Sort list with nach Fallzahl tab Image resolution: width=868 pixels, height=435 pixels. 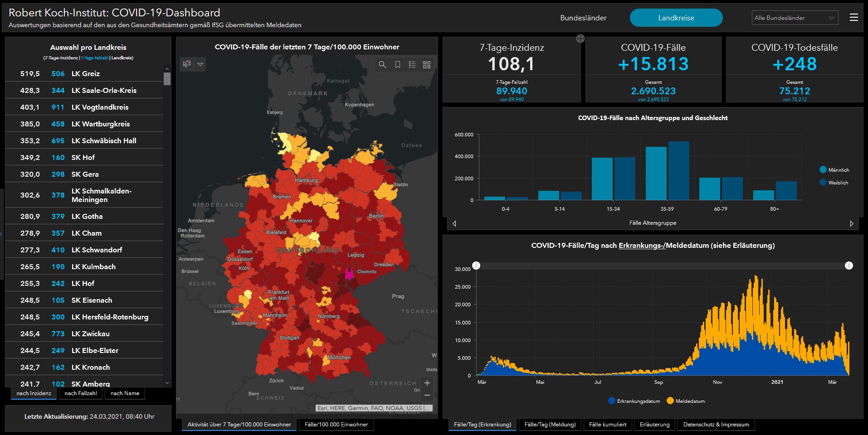(81, 393)
